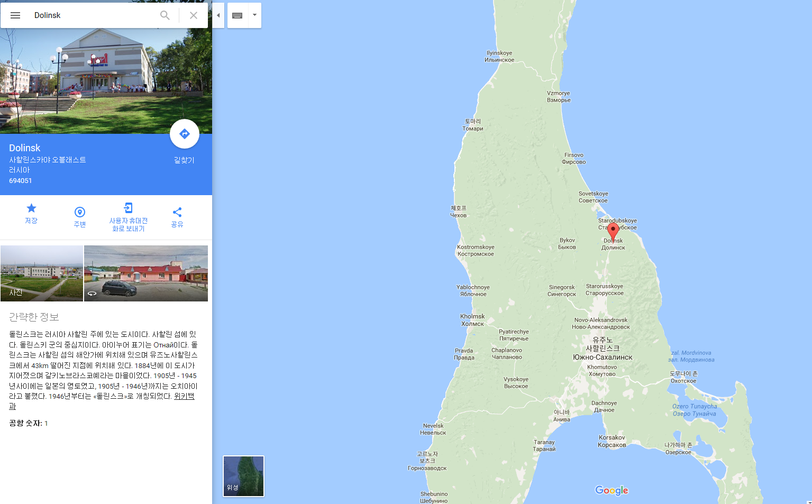
Task: Click in the Dolinsk search field
Action: pos(93,15)
